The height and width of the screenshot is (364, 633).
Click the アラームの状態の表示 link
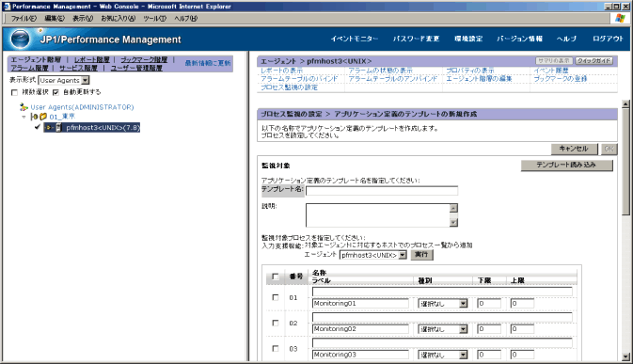(x=380, y=71)
